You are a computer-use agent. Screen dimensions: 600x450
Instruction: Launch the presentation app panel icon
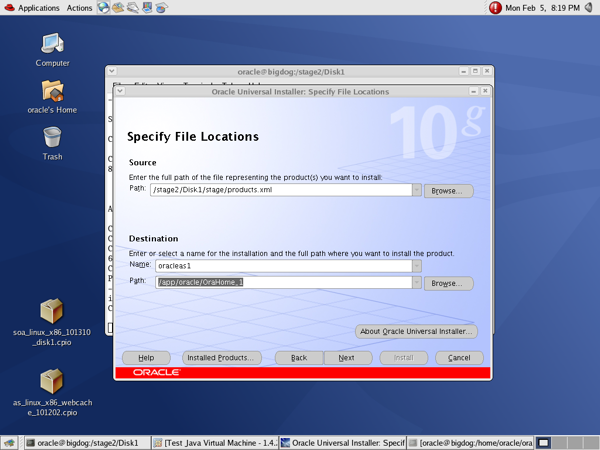(x=147, y=7)
